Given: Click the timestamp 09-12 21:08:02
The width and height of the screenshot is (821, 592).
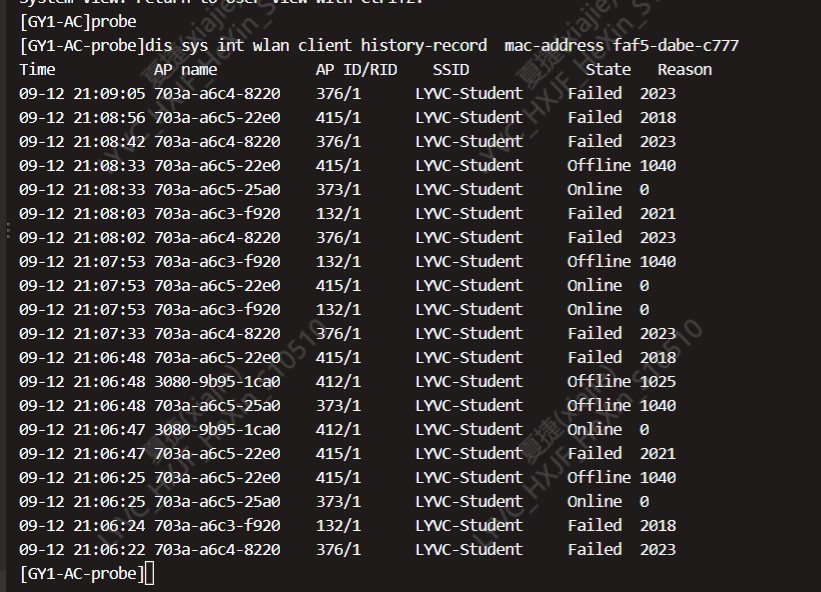Looking at the screenshot, I should pyautogui.click(x=82, y=238).
